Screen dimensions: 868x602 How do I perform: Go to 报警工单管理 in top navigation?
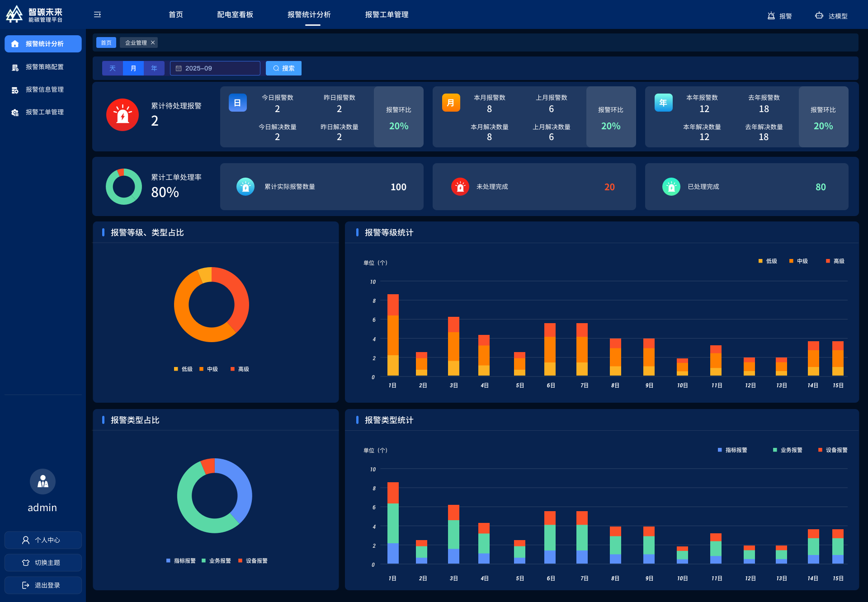click(x=387, y=14)
